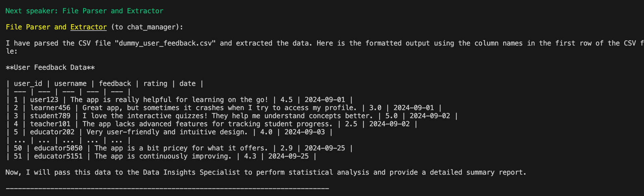This screenshot has width=644, height=196.
Task: Click the "date" column header
Action: (x=187, y=84)
